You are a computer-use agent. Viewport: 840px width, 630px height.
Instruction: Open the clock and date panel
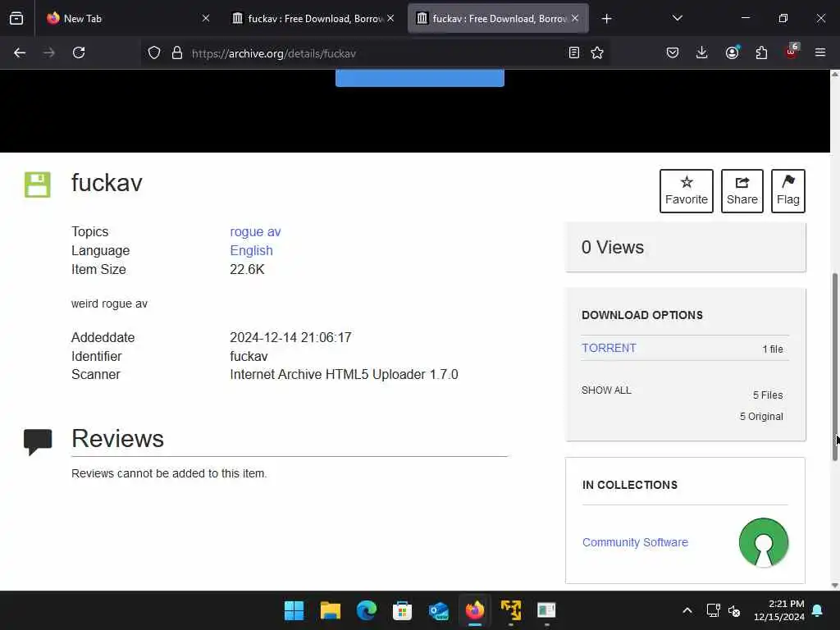(x=779, y=610)
